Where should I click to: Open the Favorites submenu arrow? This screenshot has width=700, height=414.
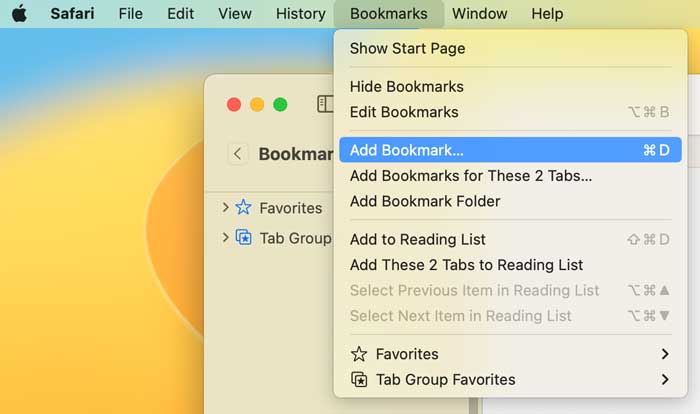click(x=665, y=354)
